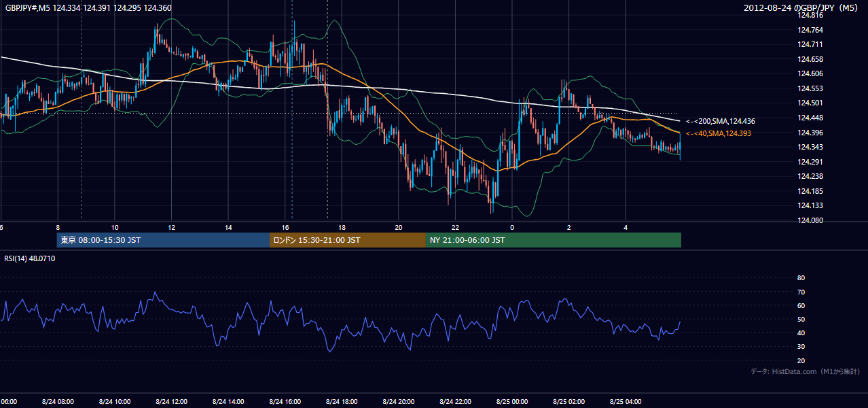Click the 200 SMA 124.436 label

click(x=721, y=121)
